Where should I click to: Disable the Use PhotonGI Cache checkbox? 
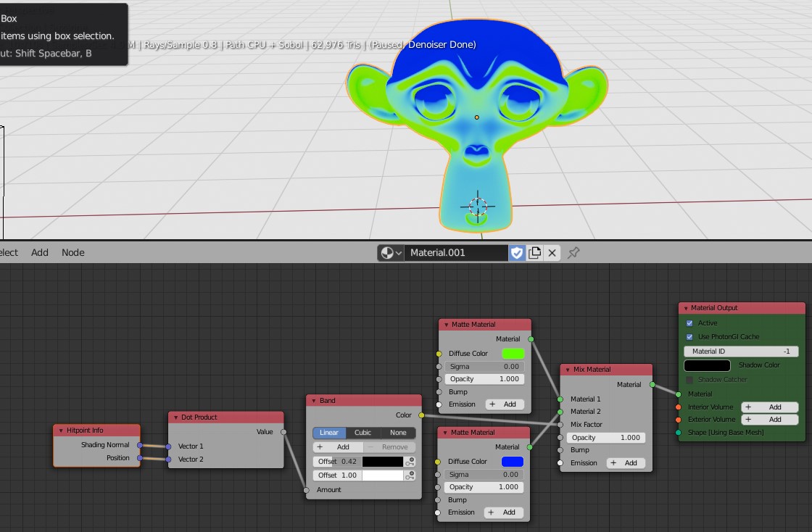689,337
